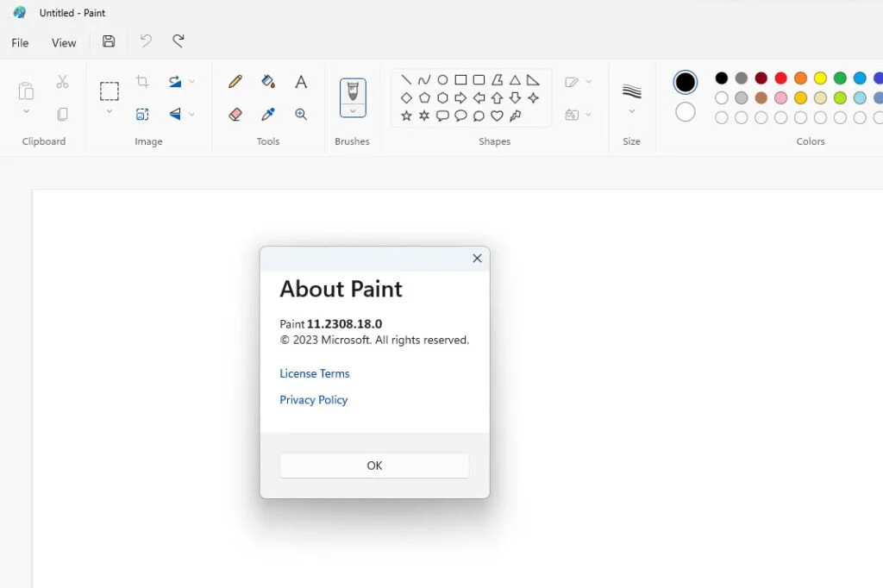This screenshot has width=883, height=588.
Task: Open the Flip dropdown chevron
Action: [x=191, y=115]
